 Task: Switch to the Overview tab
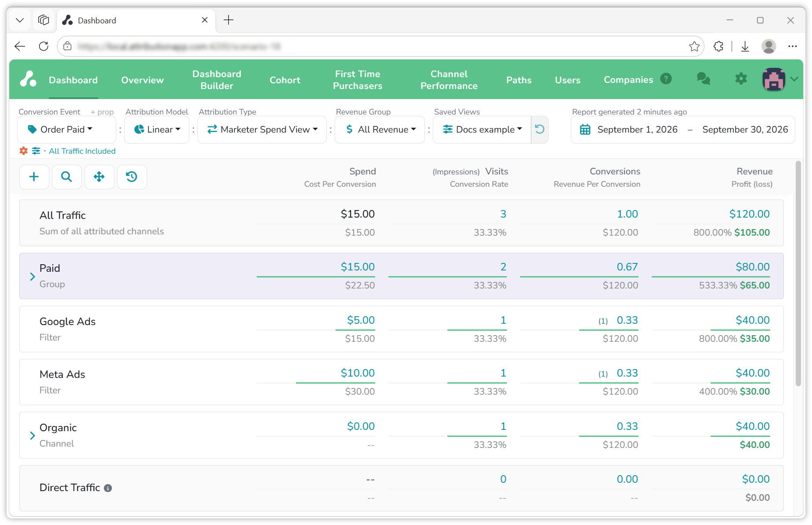[x=142, y=80]
